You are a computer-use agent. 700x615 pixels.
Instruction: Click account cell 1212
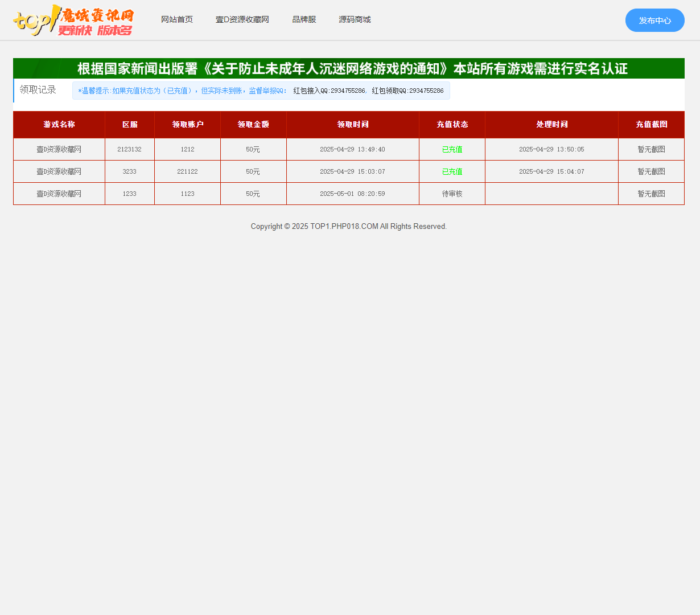point(188,149)
